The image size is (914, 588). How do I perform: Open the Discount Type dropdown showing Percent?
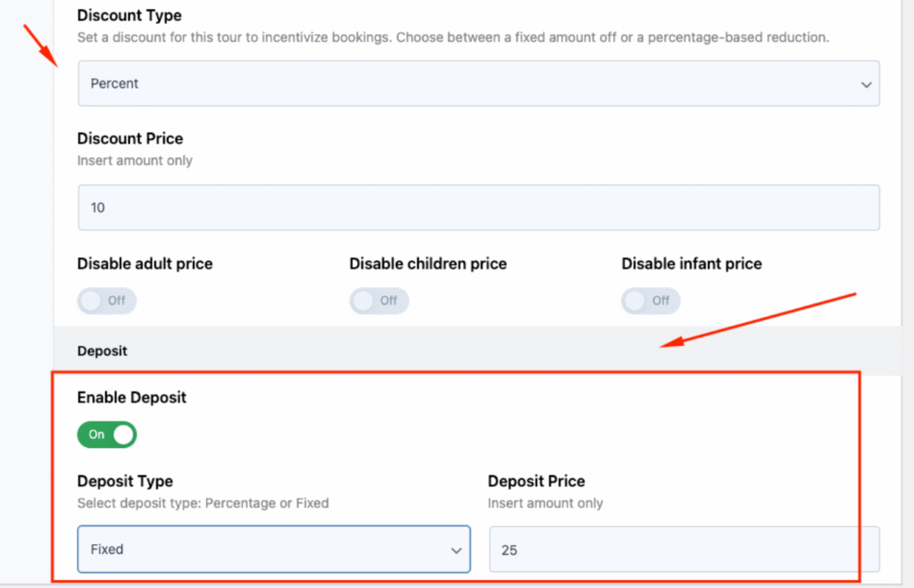(478, 83)
